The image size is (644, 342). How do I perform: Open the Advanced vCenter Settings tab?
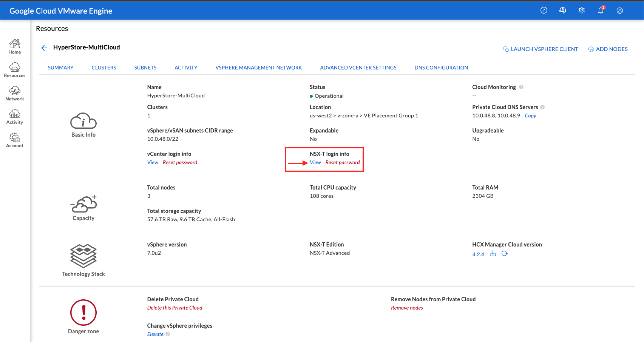pyautogui.click(x=358, y=68)
